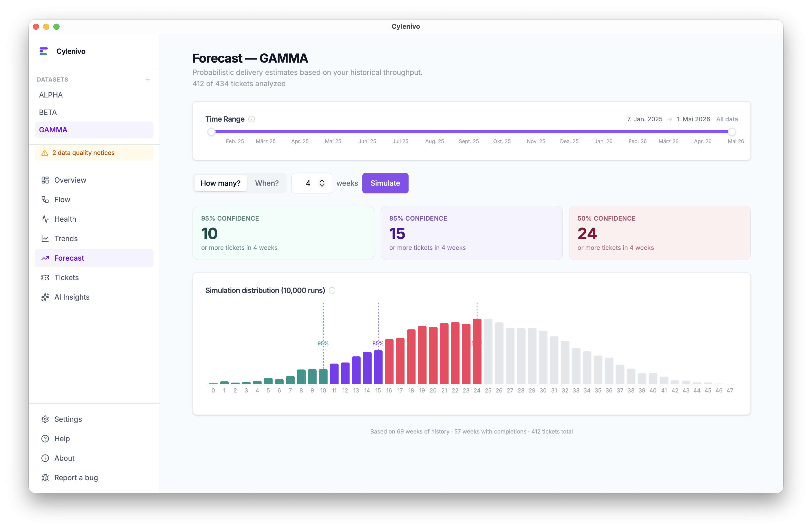
Task: Click the weeks stepper arrows
Action: [322, 183]
